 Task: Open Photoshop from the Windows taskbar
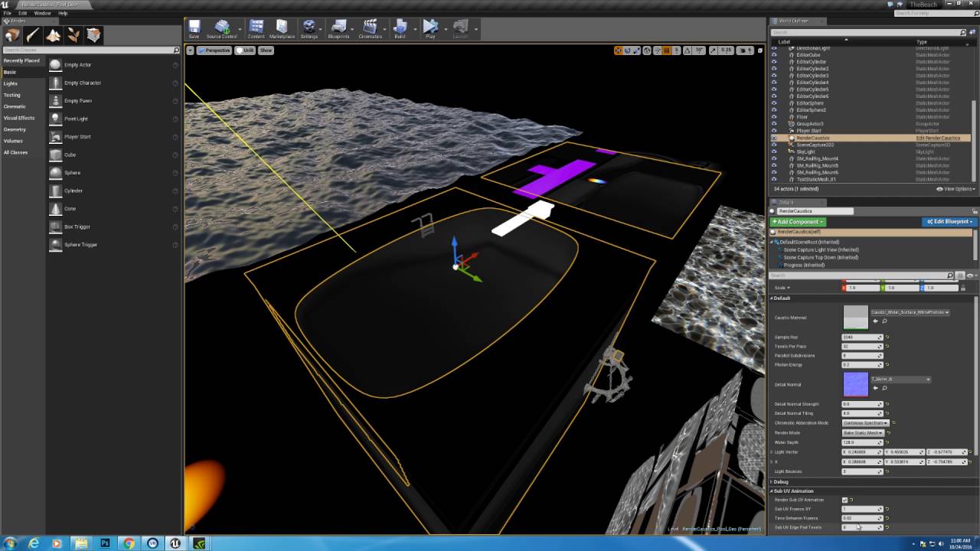105,543
